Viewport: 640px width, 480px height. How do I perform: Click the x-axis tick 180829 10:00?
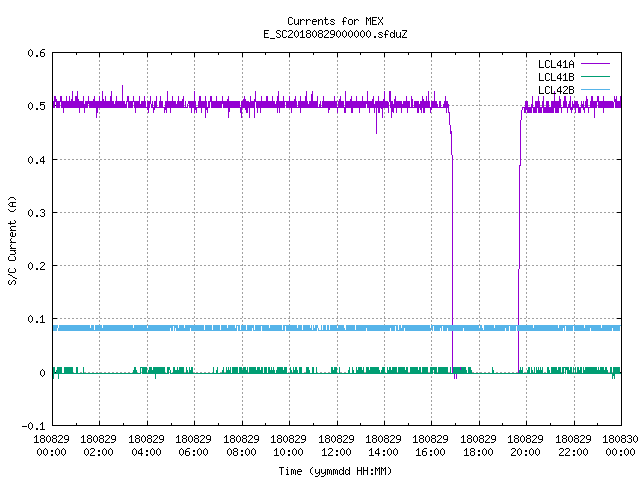click(289, 446)
